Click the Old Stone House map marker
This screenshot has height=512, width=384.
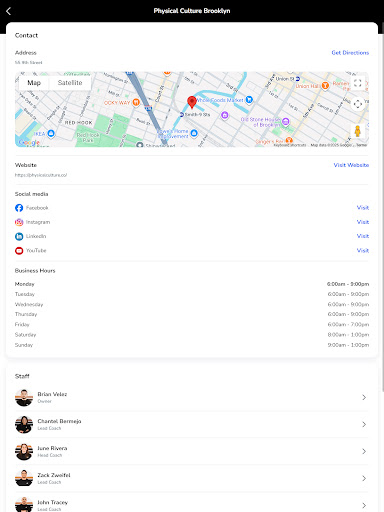pos(286,122)
